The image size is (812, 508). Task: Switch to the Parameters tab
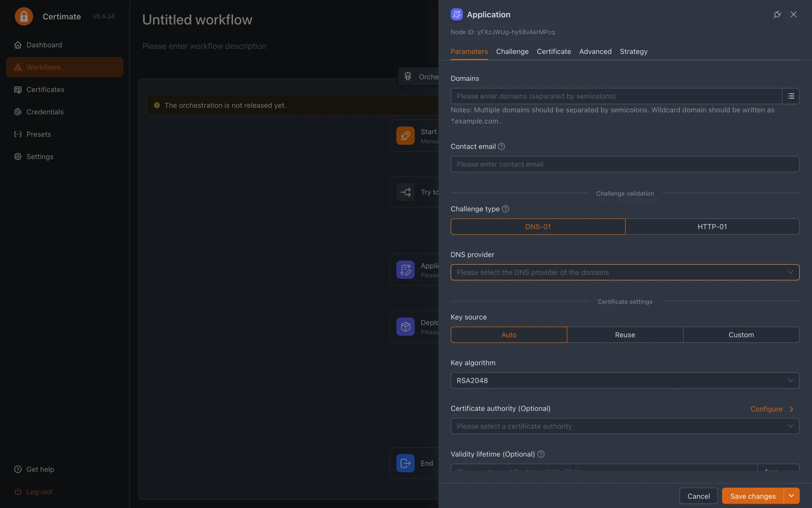pyautogui.click(x=469, y=51)
